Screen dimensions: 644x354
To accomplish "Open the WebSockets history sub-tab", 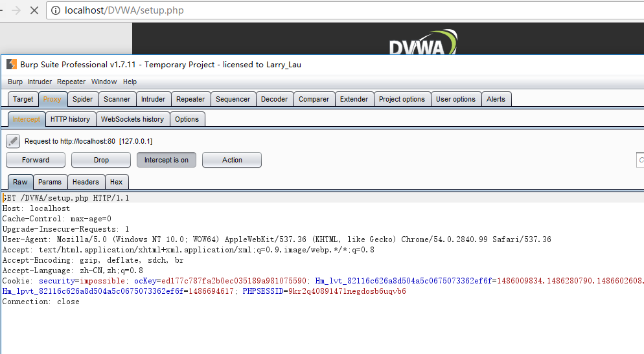I will coord(132,119).
